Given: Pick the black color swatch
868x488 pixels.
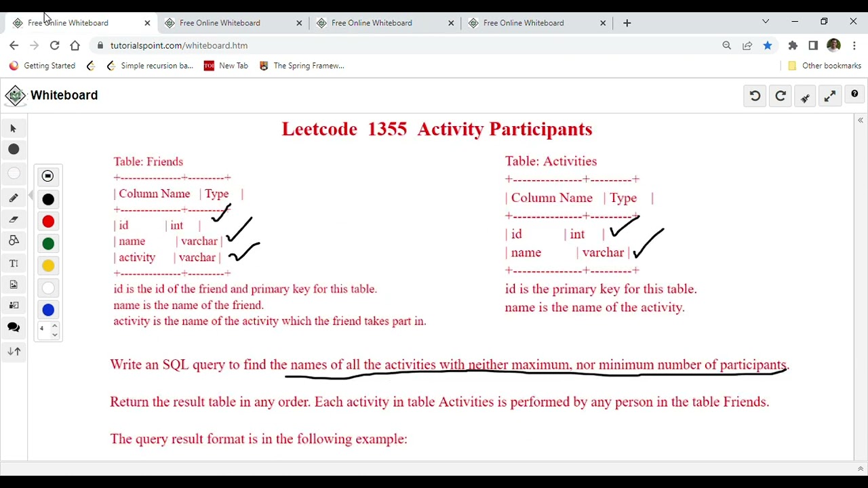Looking at the screenshot, I should (48, 199).
